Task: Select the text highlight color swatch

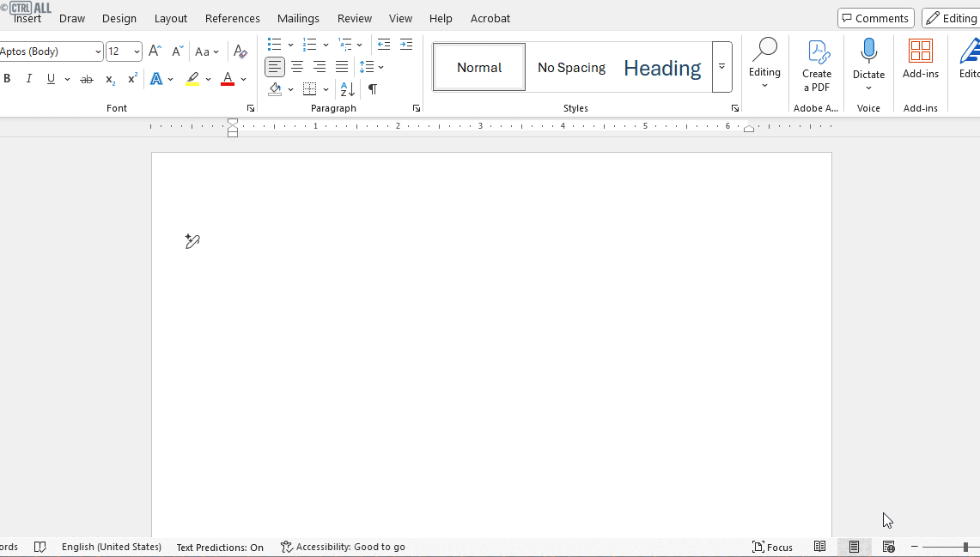Action: coord(192,78)
